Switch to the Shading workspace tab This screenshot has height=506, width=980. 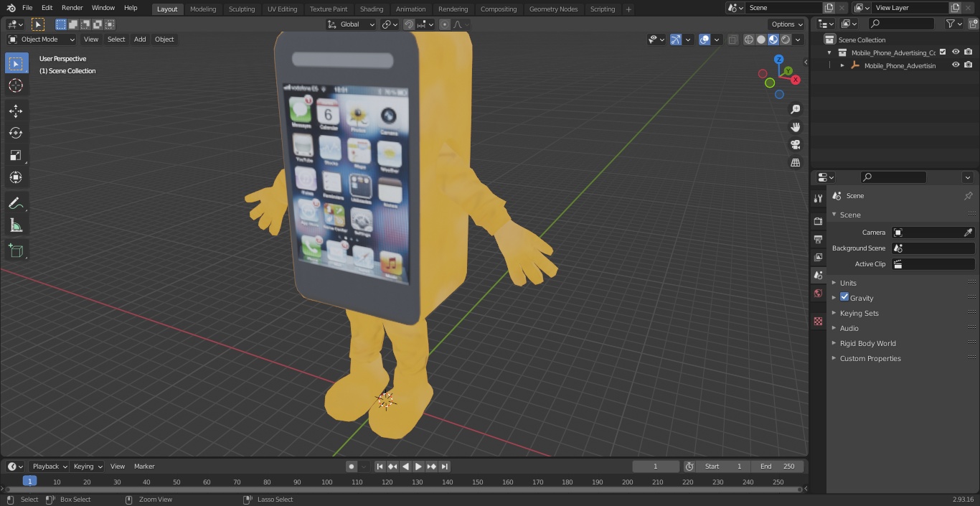[372, 9]
